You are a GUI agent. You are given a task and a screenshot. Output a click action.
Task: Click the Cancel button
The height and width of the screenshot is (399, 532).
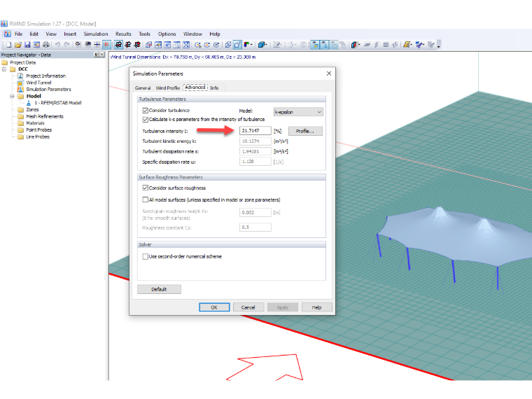pos(248,307)
